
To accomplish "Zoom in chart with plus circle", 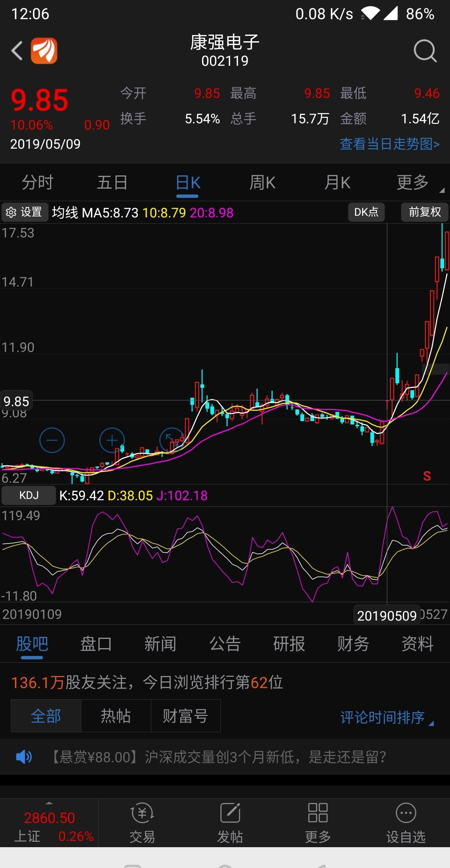I will (112, 440).
